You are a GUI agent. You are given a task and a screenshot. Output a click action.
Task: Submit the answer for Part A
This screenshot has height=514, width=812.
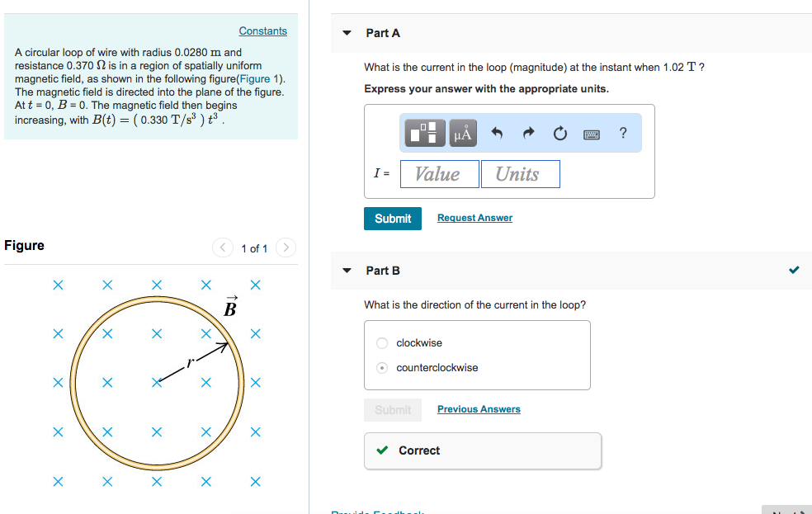click(x=392, y=218)
